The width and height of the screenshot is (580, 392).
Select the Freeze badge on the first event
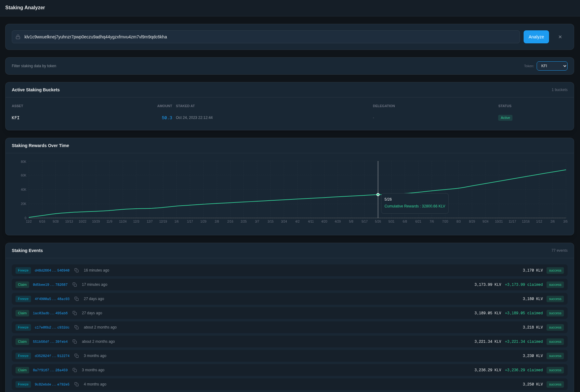tap(23, 270)
